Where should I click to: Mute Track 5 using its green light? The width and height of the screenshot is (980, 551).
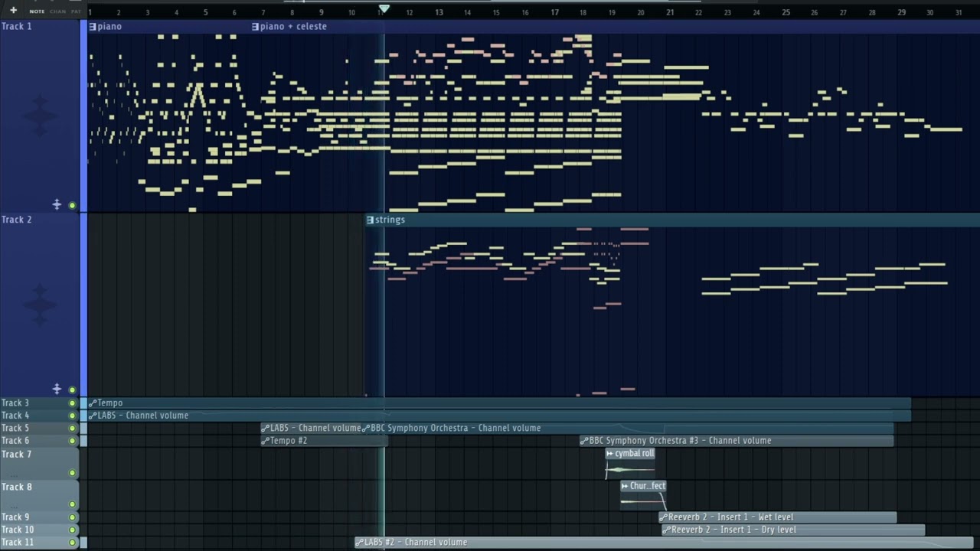[73, 429]
